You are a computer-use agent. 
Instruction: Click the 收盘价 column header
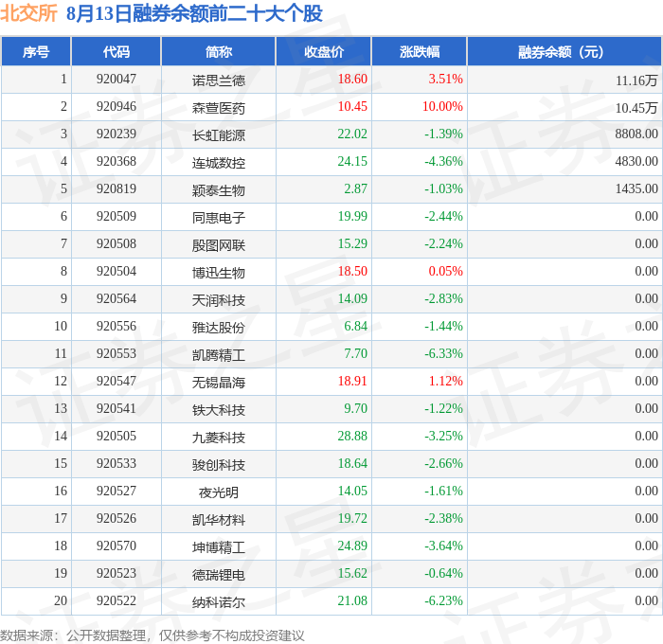[324, 51]
